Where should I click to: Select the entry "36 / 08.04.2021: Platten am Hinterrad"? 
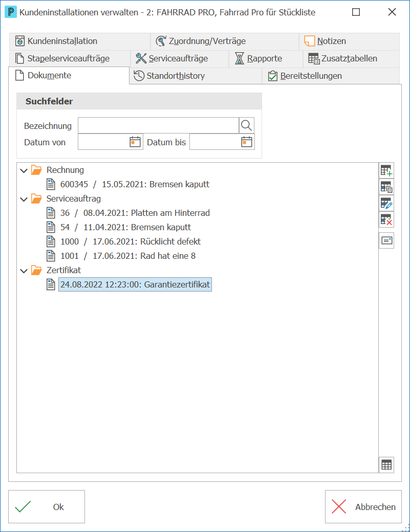pos(135,213)
